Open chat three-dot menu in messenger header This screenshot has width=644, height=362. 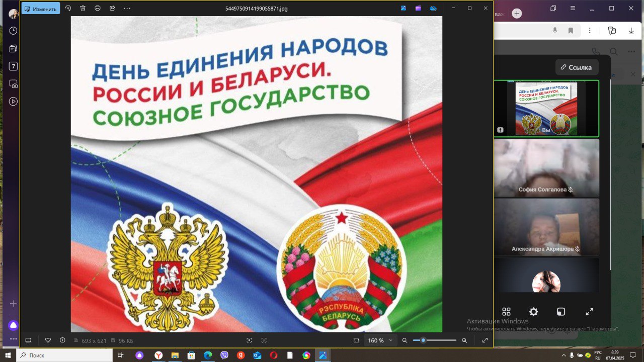pos(631,52)
